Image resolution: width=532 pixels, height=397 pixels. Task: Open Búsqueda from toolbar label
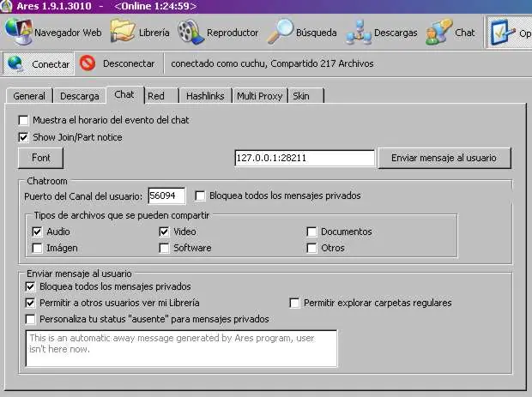click(317, 33)
